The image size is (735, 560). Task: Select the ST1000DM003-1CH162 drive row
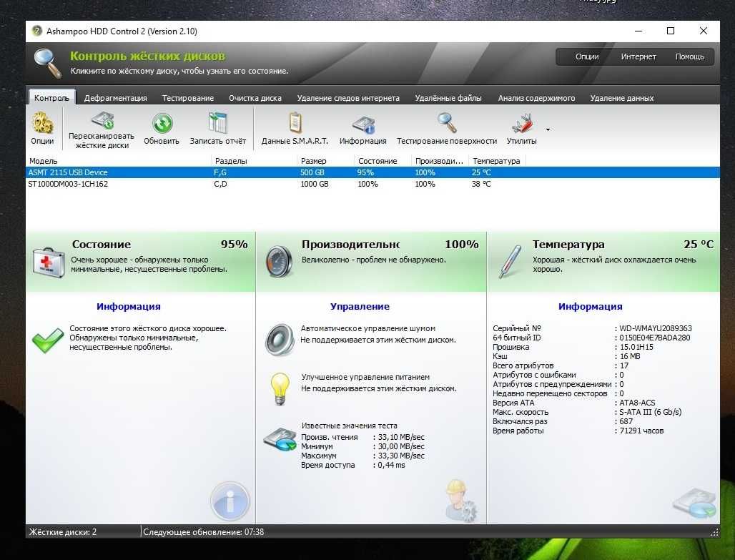(x=373, y=184)
